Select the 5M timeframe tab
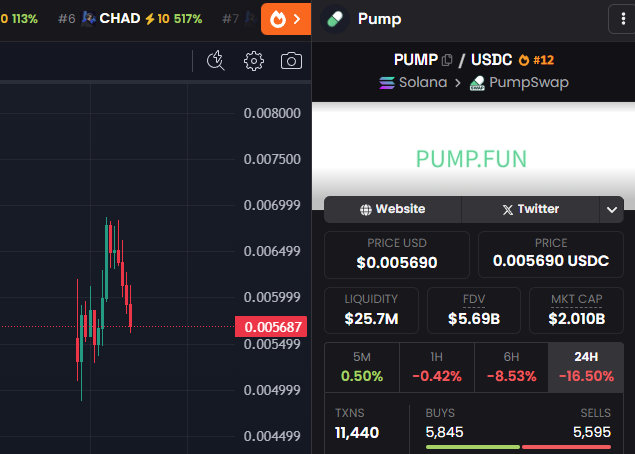 pos(362,367)
